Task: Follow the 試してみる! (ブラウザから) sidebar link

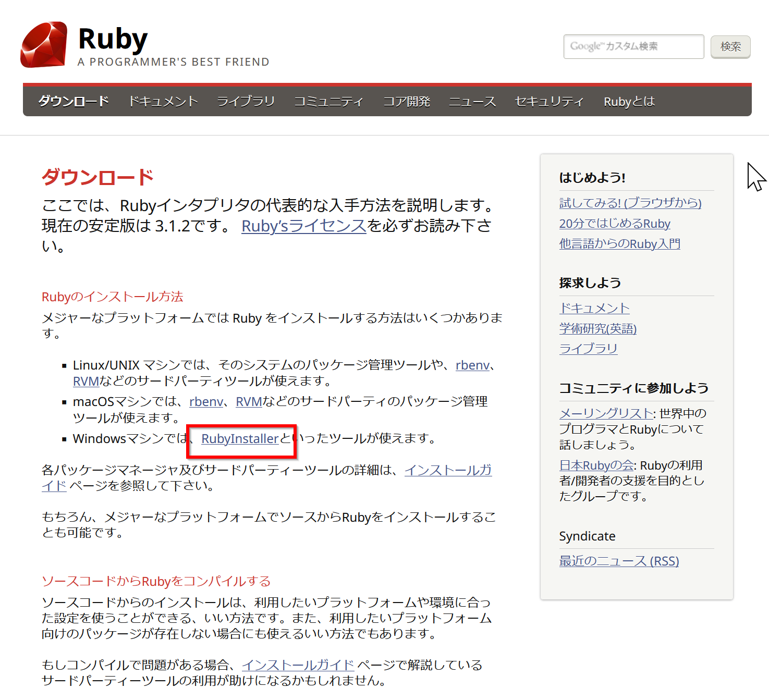Action: [x=630, y=203]
